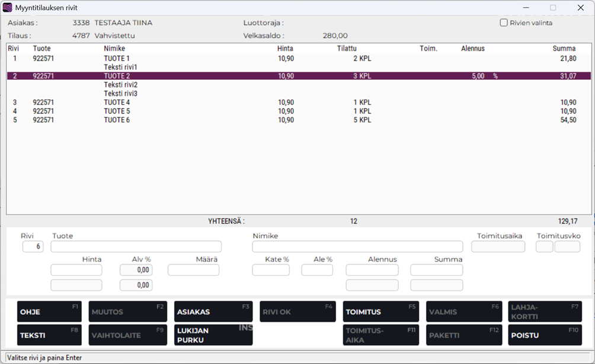Click into the Tuote input field
The width and height of the screenshot is (595, 364).
click(x=136, y=247)
